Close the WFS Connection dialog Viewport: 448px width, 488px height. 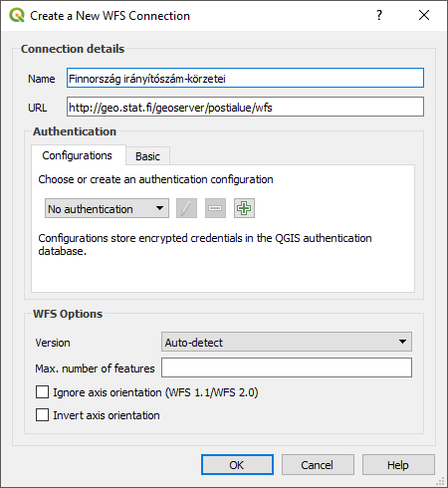point(424,15)
